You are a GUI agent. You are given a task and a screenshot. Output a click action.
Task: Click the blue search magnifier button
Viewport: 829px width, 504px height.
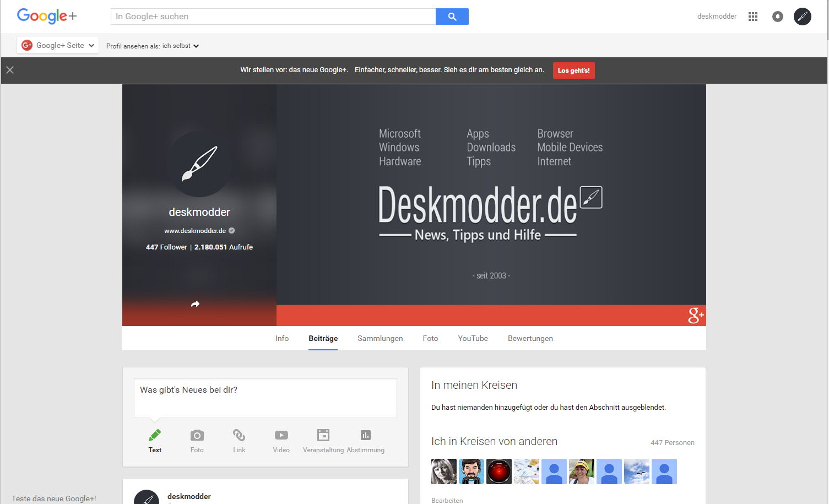pyautogui.click(x=452, y=17)
